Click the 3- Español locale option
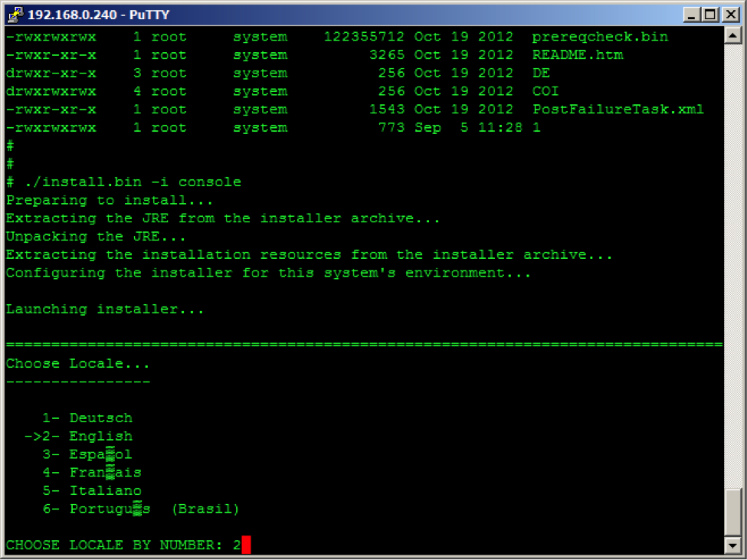The height and width of the screenshot is (560, 747). click(x=87, y=454)
